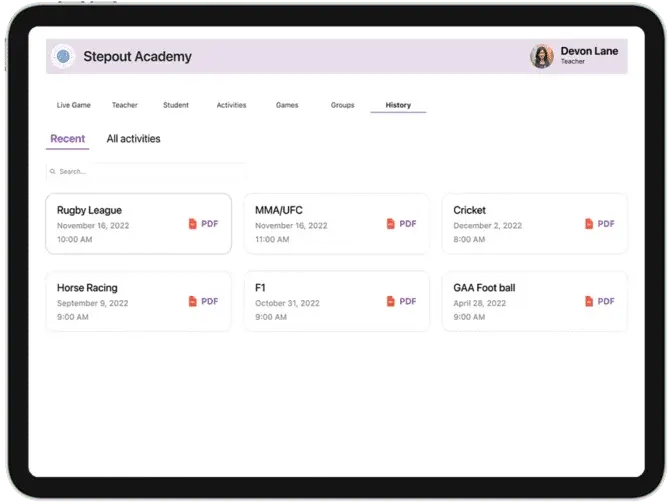Screen dimensions: 669x504
Task: Open the Teacher tab
Action: click(x=125, y=105)
